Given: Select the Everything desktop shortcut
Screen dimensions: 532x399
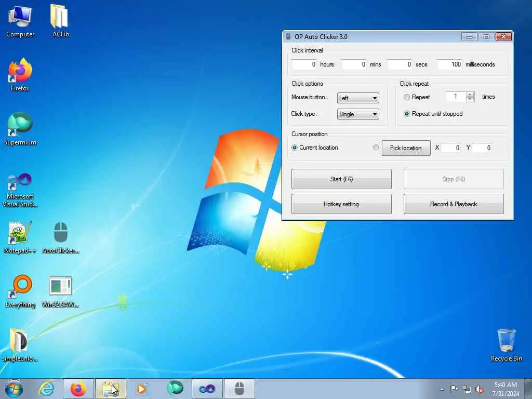Looking at the screenshot, I should (x=20, y=291).
